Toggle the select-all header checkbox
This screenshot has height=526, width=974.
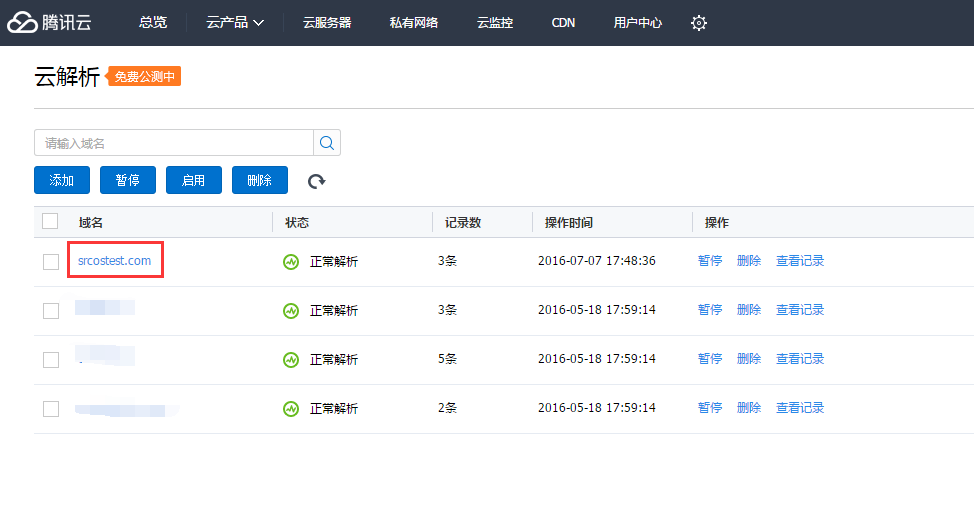click(x=50, y=221)
